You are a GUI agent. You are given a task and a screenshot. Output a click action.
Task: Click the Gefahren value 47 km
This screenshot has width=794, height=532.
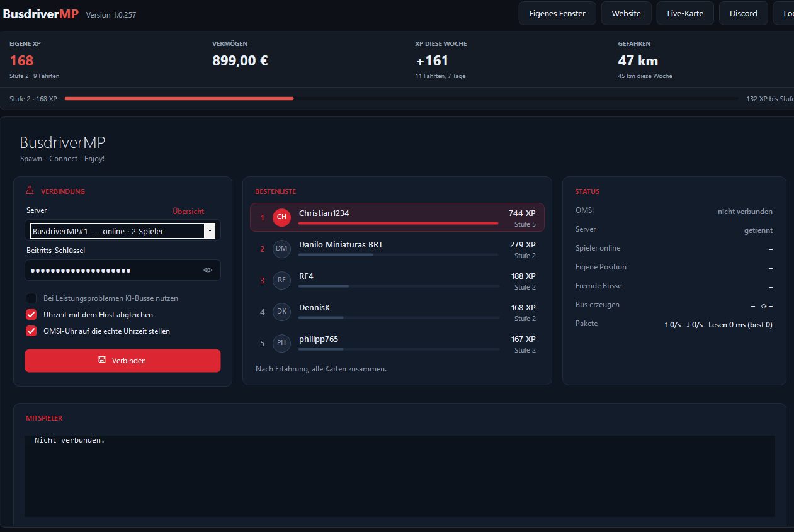[638, 60]
